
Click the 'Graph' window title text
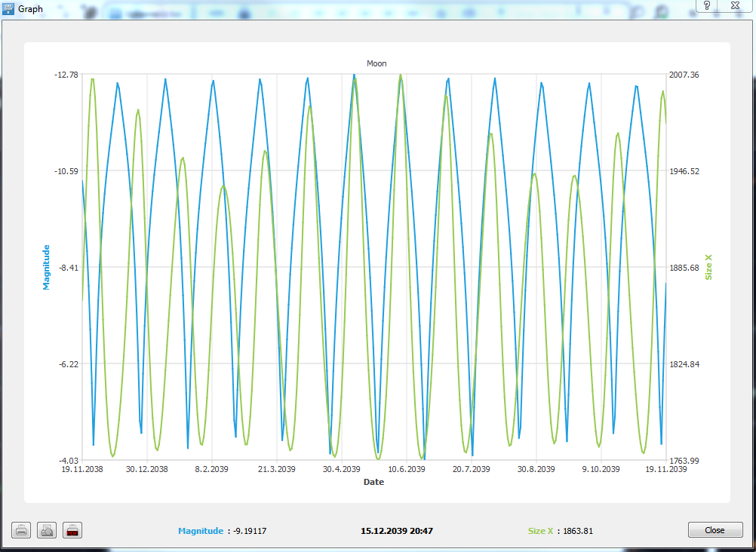tap(30, 9)
